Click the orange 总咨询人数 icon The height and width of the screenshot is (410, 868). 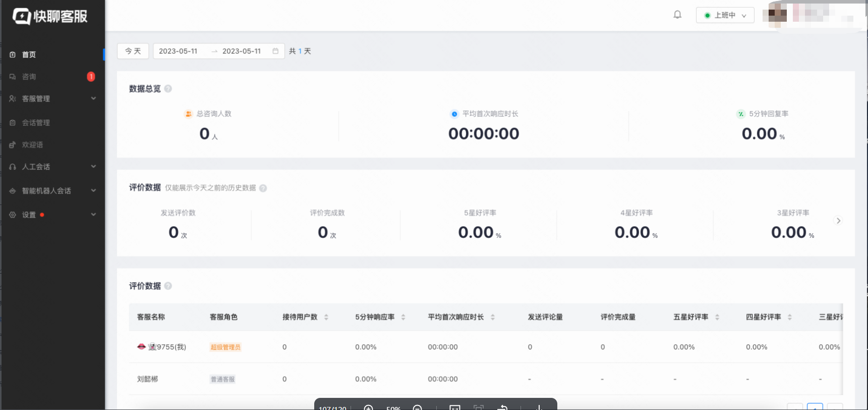[188, 114]
